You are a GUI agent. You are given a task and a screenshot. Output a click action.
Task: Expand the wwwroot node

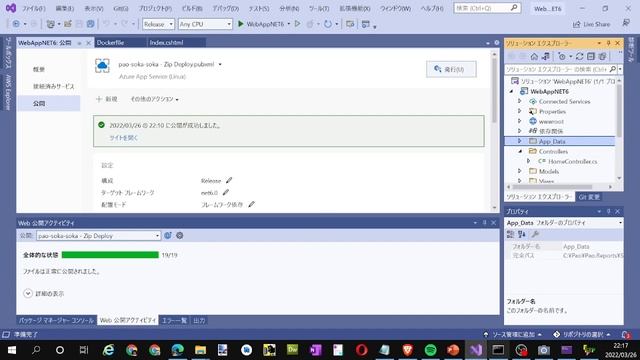coord(520,121)
